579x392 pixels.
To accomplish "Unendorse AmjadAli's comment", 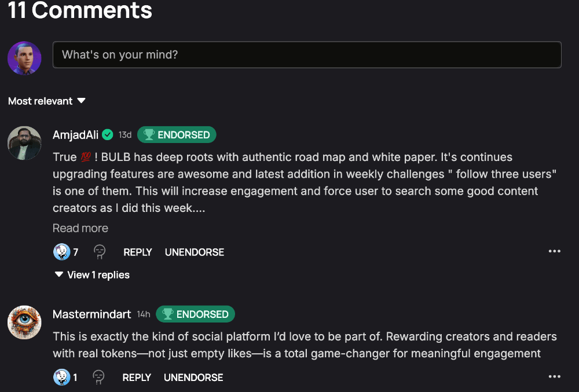I will pyautogui.click(x=194, y=252).
